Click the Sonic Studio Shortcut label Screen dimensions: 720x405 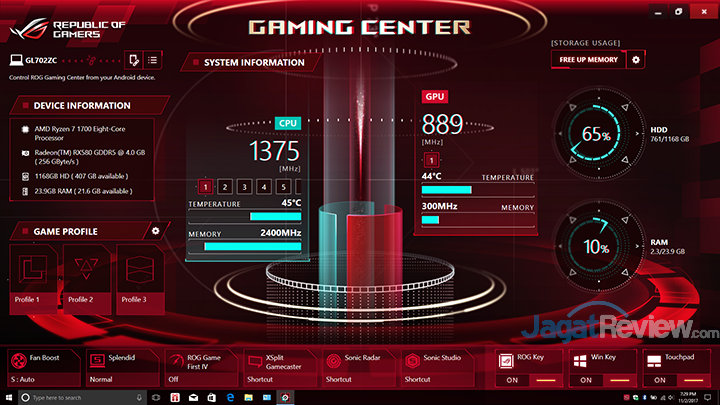[417, 380]
